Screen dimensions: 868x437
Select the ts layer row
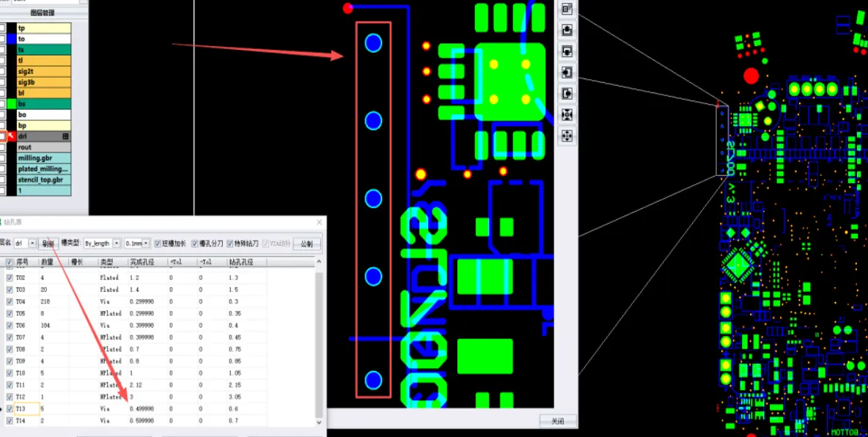(x=44, y=50)
